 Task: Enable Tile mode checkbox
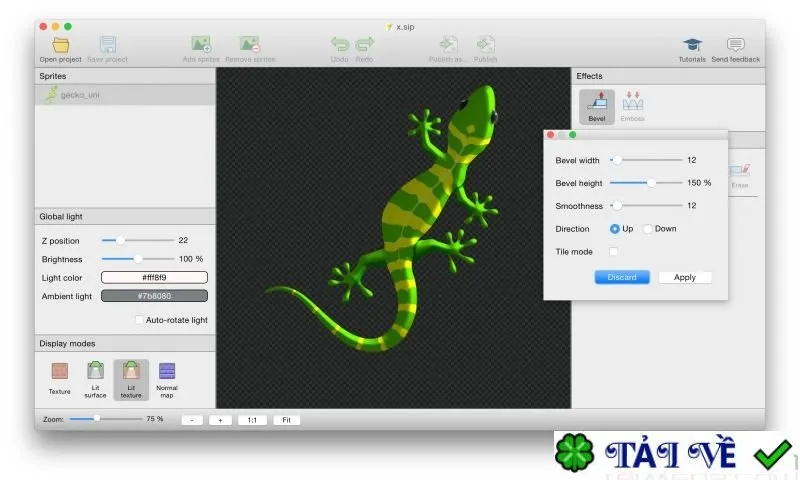pos(613,251)
